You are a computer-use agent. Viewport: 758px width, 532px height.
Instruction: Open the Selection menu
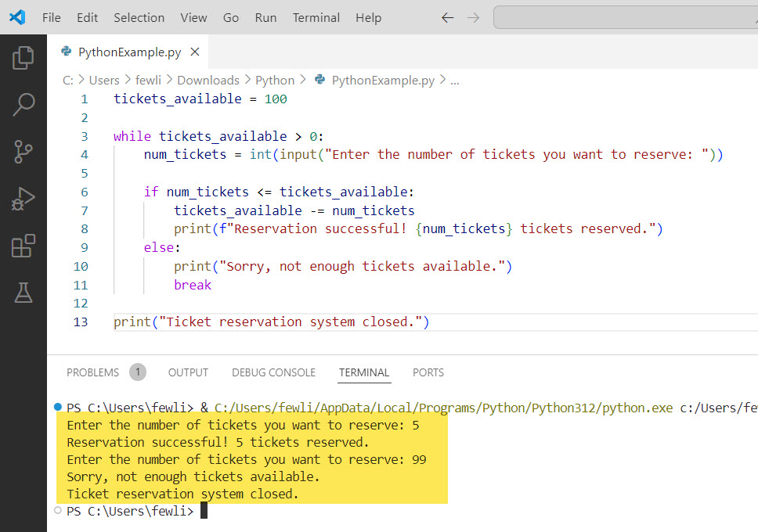[x=139, y=17]
